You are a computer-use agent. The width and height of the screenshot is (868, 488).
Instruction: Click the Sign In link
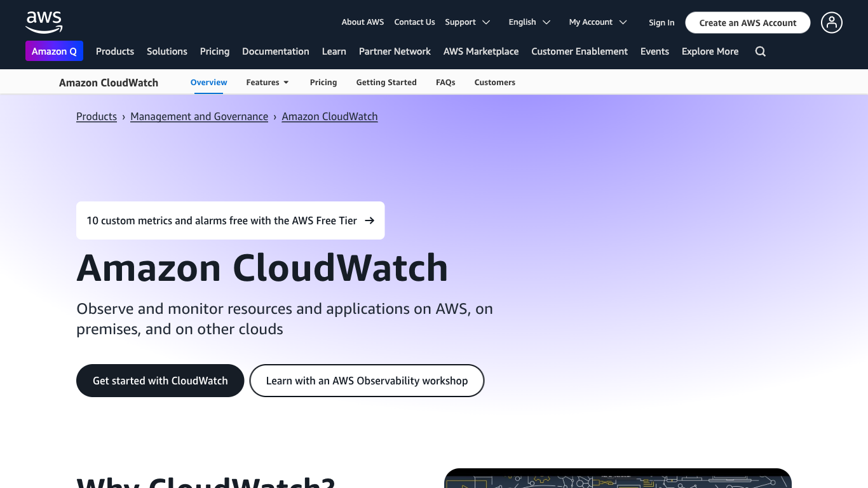click(x=661, y=23)
